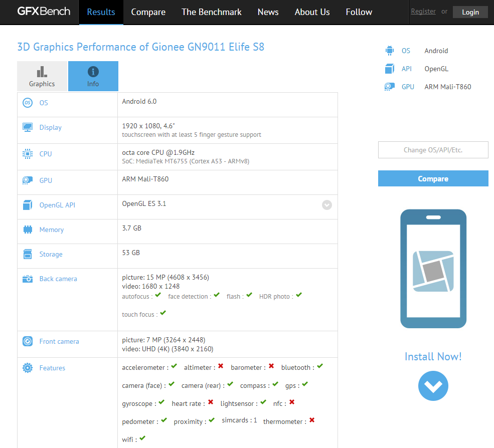This screenshot has width=494, height=448.
Task: Click the GPU row icon in table
Action: (x=28, y=180)
